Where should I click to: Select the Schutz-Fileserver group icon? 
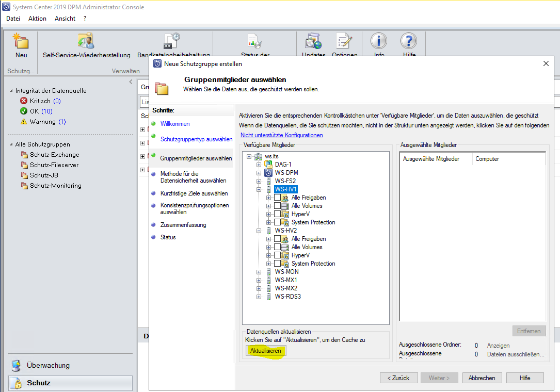[x=24, y=165]
